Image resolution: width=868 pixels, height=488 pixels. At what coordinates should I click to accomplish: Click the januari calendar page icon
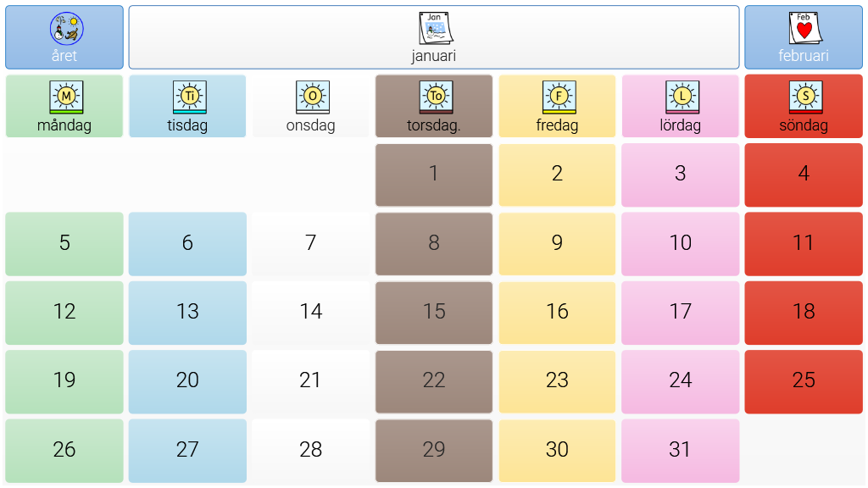(x=435, y=29)
